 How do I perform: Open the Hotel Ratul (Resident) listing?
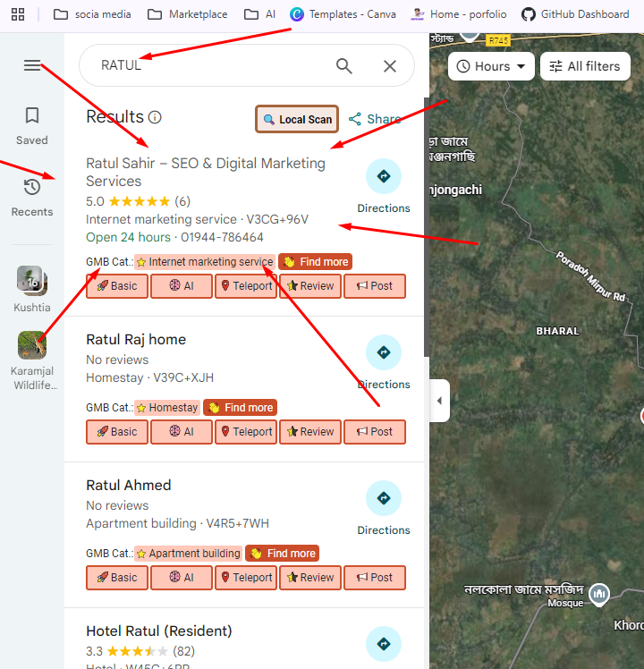pyautogui.click(x=158, y=631)
